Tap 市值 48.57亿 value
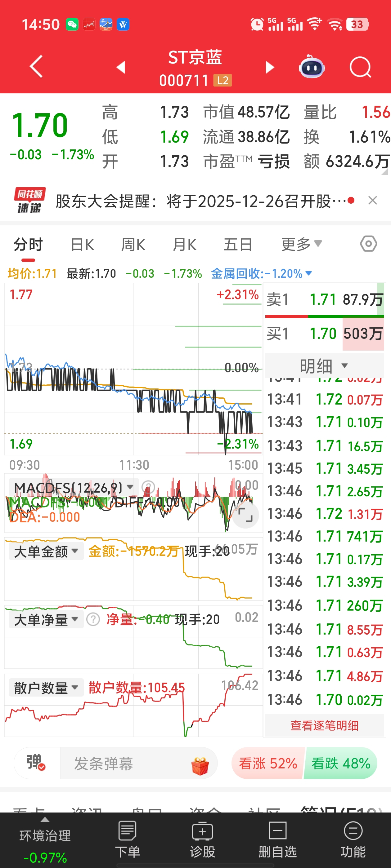391x868 pixels. tap(246, 112)
